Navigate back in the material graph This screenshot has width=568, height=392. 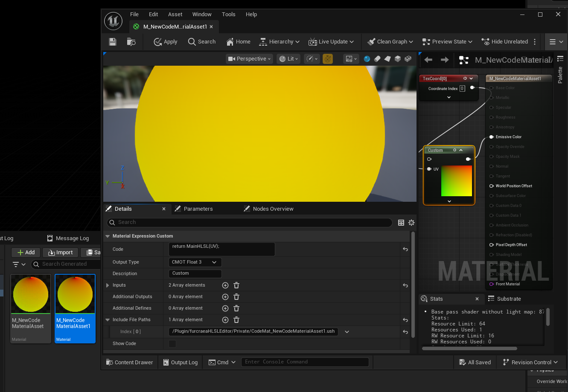428,60
